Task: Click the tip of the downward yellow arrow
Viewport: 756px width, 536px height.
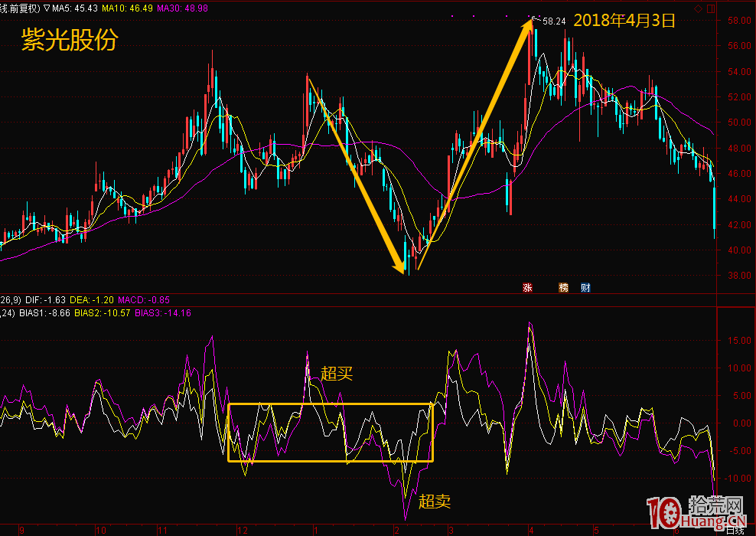Action: pyautogui.click(x=402, y=270)
